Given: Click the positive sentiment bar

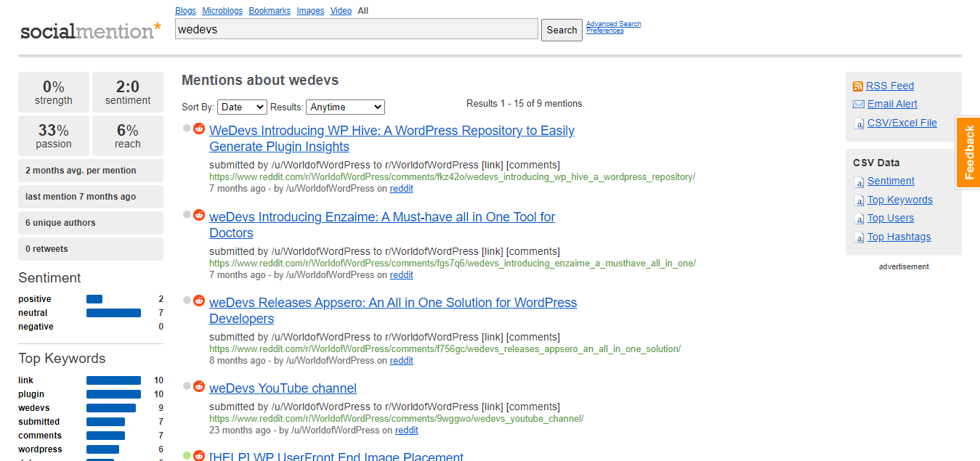Looking at the screenshot, I should coord(94,299).
